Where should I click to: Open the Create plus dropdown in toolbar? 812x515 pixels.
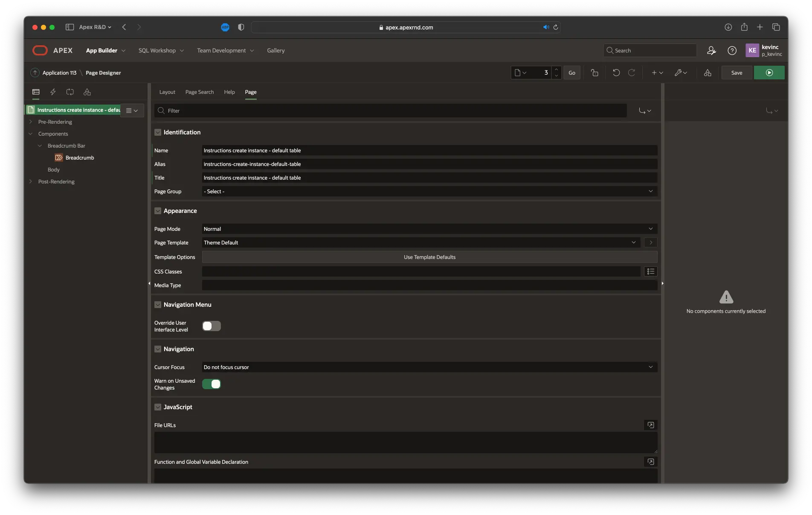(657, 73)
